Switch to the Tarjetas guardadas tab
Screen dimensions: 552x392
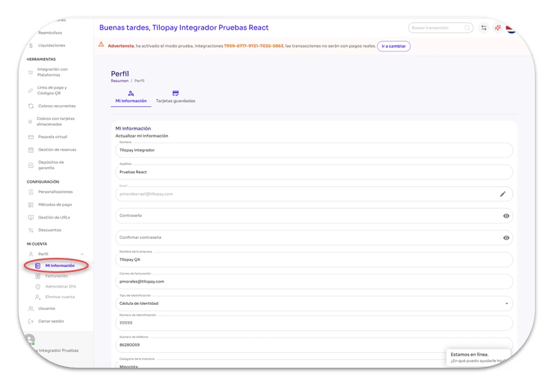[176, 97]
